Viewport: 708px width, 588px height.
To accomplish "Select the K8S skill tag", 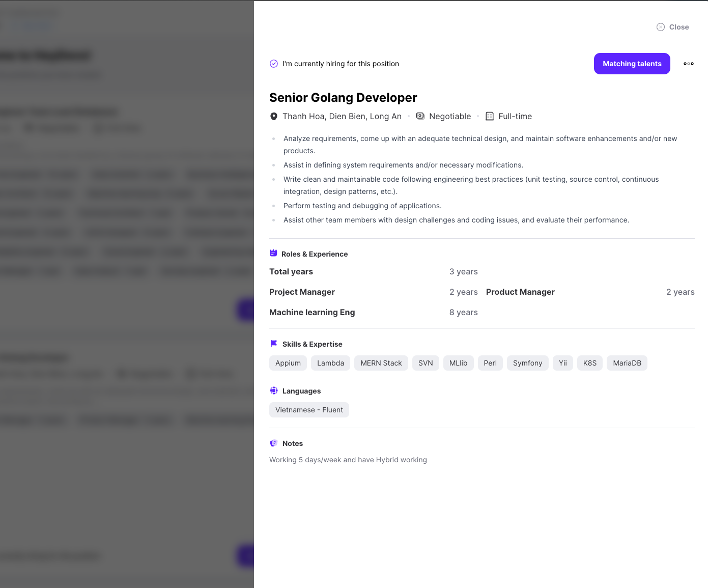I will (590, 363).
